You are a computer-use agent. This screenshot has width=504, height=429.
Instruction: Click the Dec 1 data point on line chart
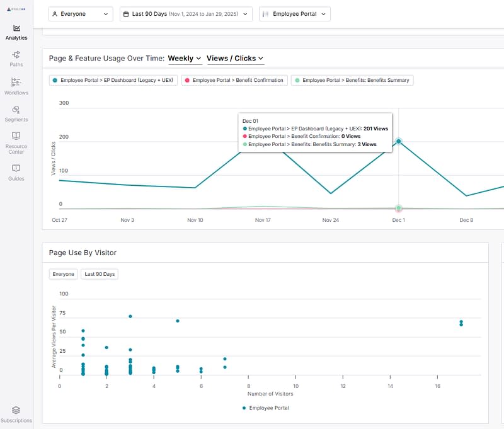399,141
